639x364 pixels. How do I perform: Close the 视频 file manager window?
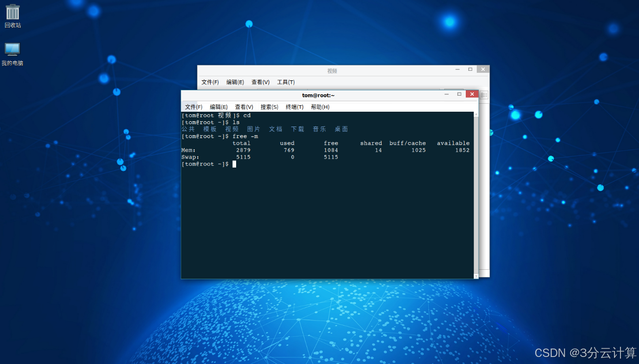pyautogui.click(x=483, y=70)
